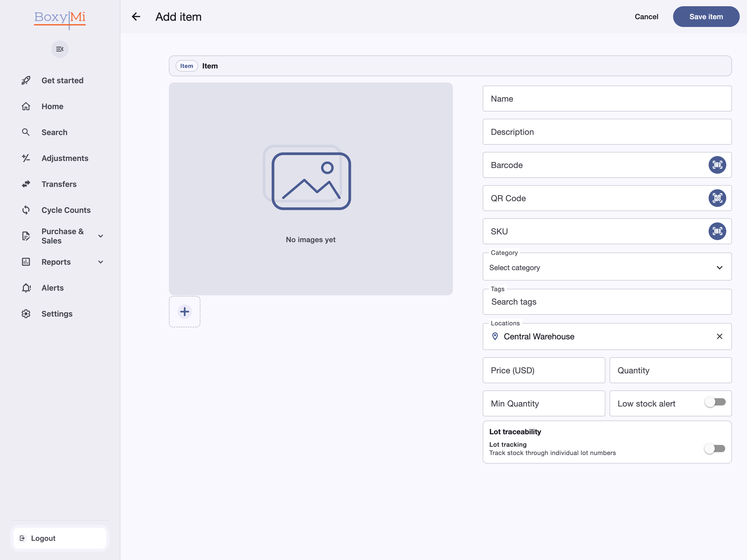The width and height of the screenshot is (747, 560).
Task: Expand Purchase & Sales submenu chevron
Action: (x=101, y=236)
